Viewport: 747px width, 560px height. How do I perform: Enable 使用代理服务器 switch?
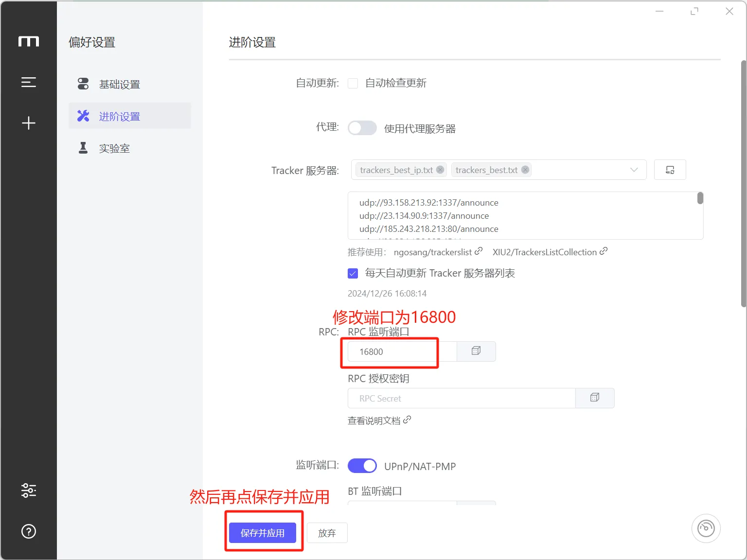tap(362, 128)
